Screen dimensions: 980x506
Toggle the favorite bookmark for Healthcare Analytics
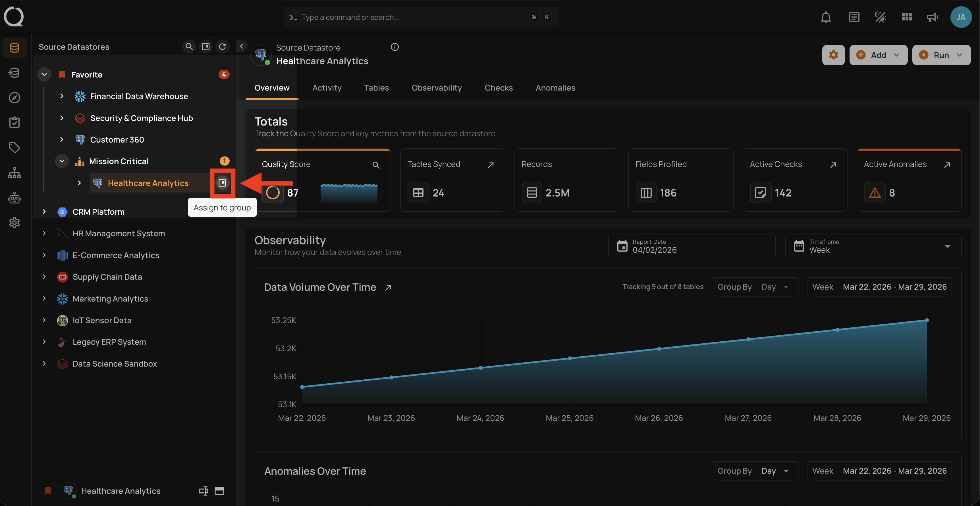pos(48,490)
